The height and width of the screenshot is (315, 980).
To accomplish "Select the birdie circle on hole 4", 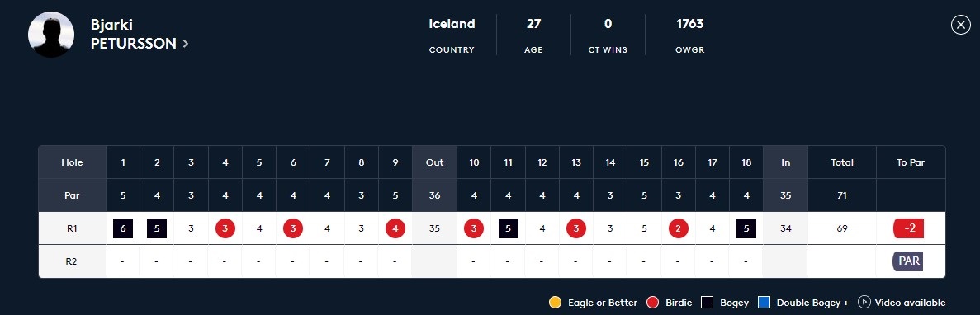I will pyautogui.click(x=225, y=228).
